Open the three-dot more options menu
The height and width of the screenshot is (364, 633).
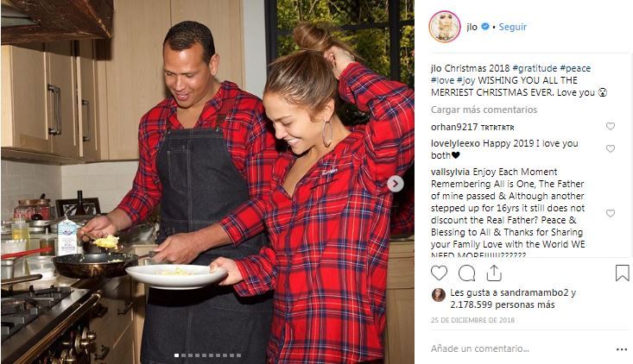pos(622,349)
